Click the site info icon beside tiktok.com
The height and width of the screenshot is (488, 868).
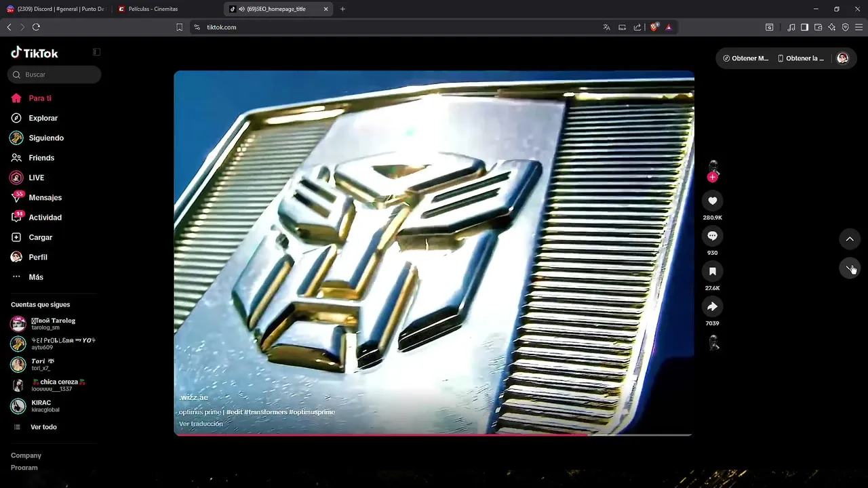click(197, 27)
